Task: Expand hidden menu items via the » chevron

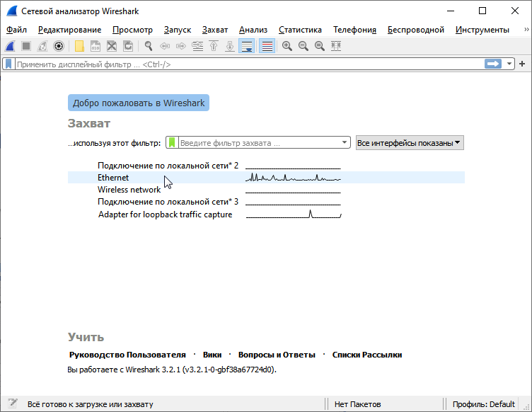Action: click(x=524, y=30)
